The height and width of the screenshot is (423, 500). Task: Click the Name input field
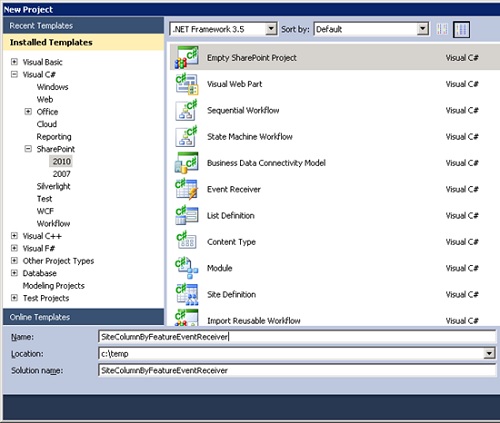coord(297,337)
